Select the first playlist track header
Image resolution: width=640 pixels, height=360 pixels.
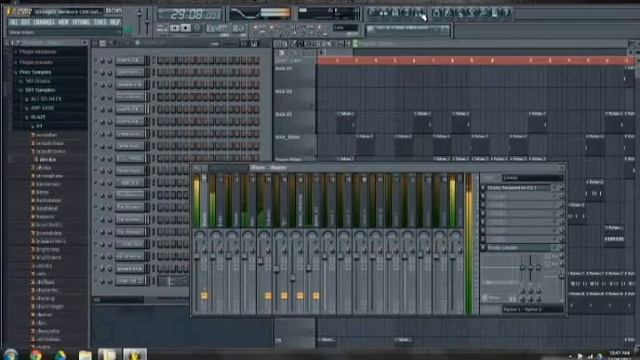tap(294, 77)
